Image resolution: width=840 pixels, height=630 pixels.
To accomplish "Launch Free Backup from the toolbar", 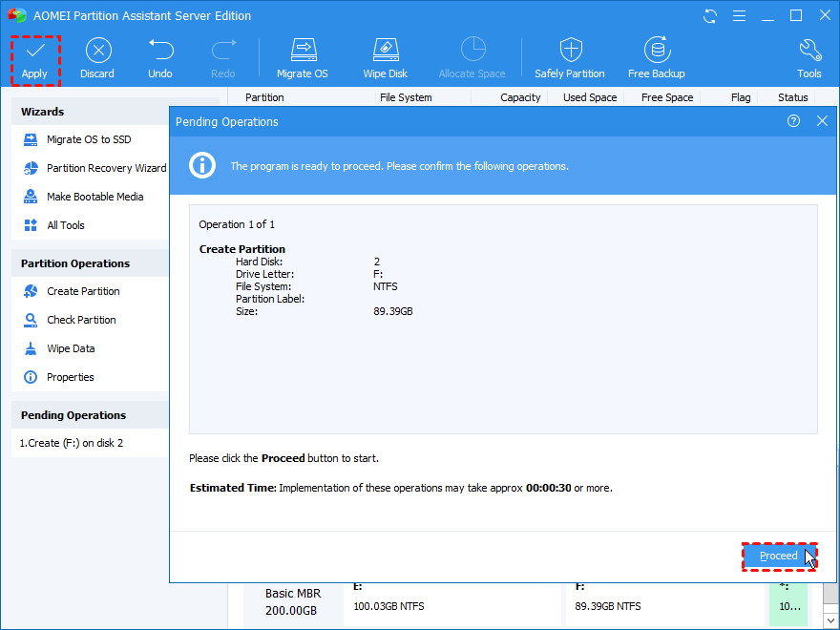I will pos(657,50).
